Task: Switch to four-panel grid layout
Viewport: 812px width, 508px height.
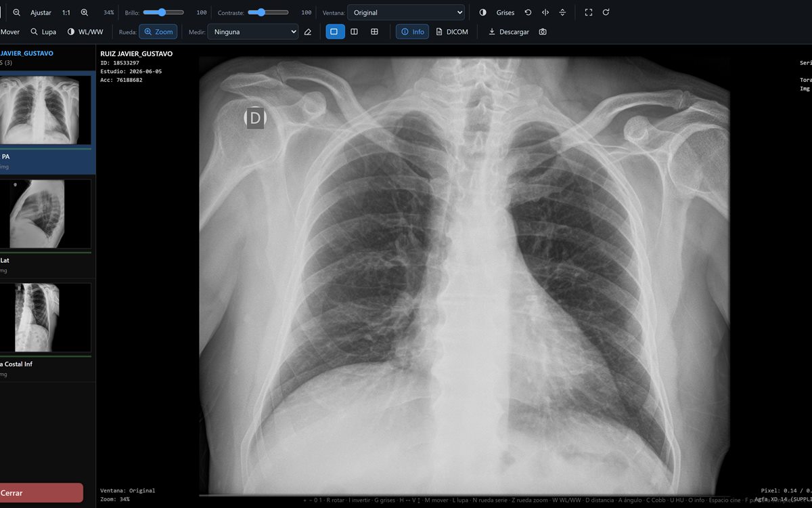Action: (374, 32)
